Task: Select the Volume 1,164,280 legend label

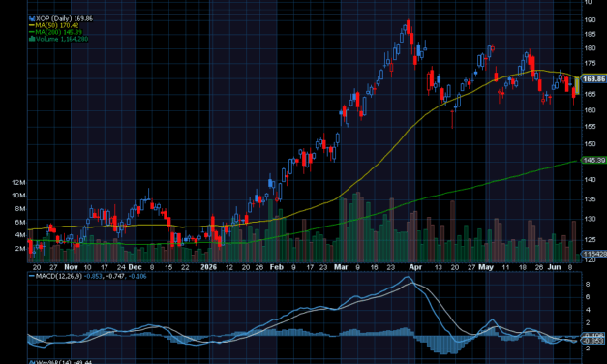Action: click(x=62, y=39)
